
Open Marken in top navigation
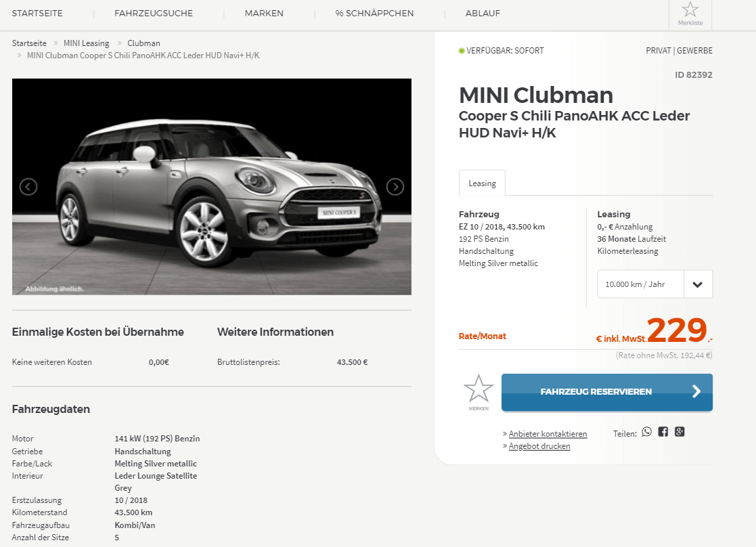(x=264, y=14)
